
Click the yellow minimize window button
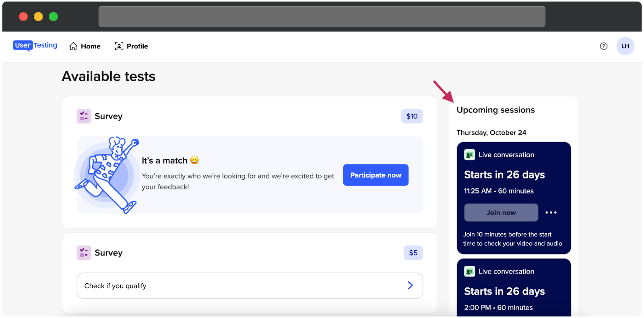click(x=38, y=17)
